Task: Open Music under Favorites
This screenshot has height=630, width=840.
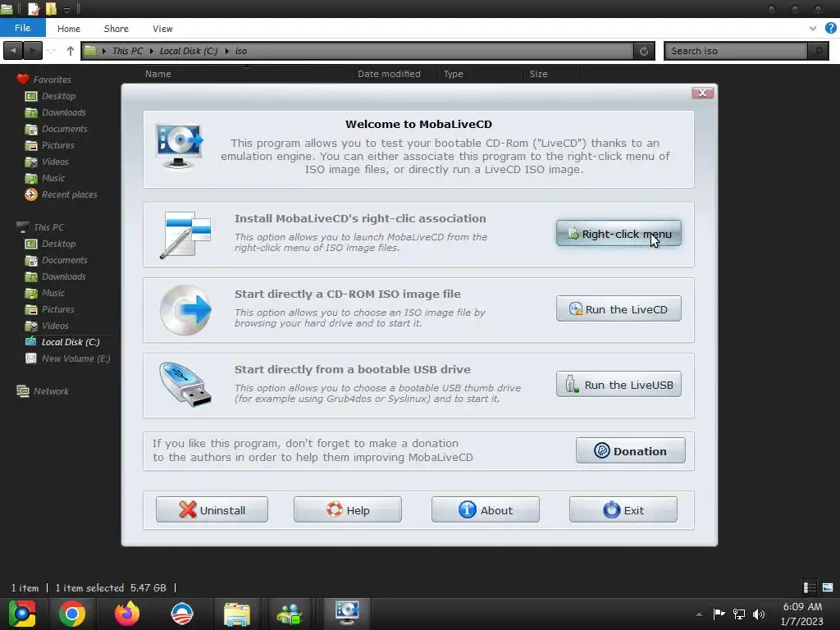Action: coord(53,178)
